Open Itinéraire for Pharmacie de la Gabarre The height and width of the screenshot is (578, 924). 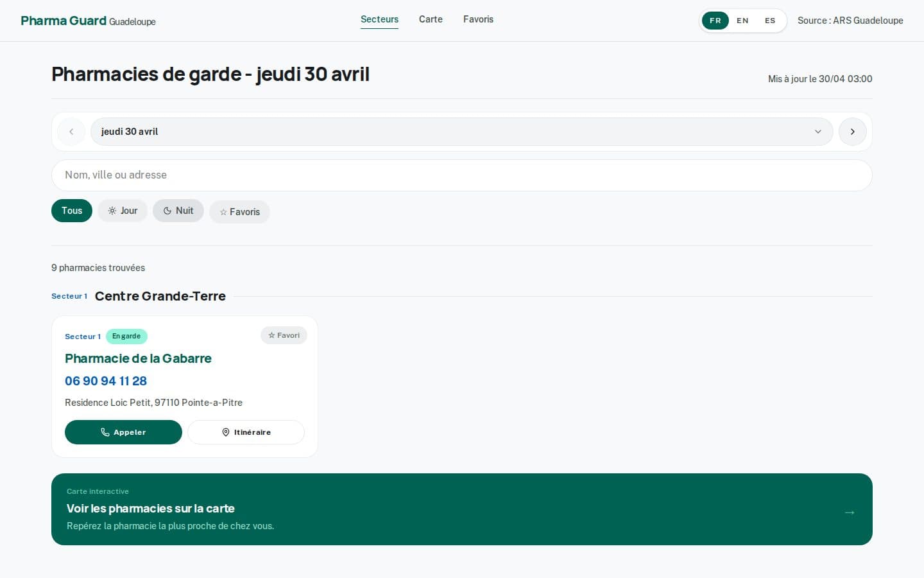click(x=246, y=432)
